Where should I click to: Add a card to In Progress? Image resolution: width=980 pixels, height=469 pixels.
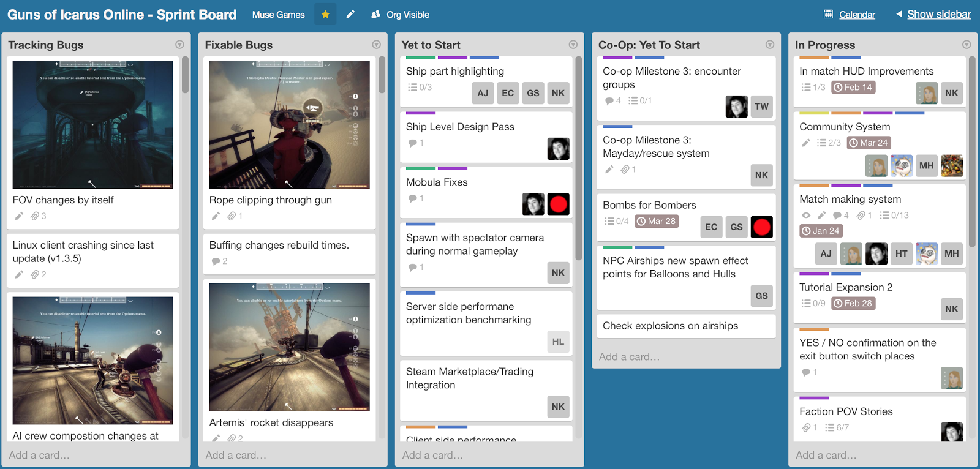[826, 455]
